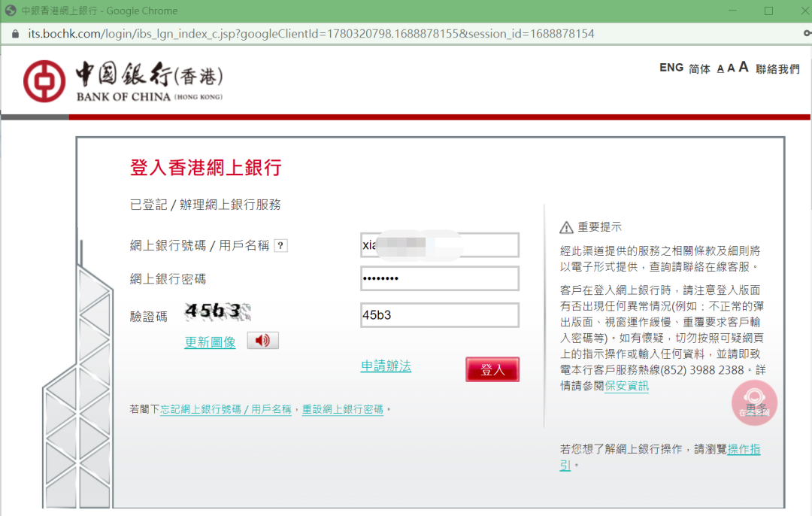Click the 驗證碼 label text
812x516 pixels.
[149, 317]
